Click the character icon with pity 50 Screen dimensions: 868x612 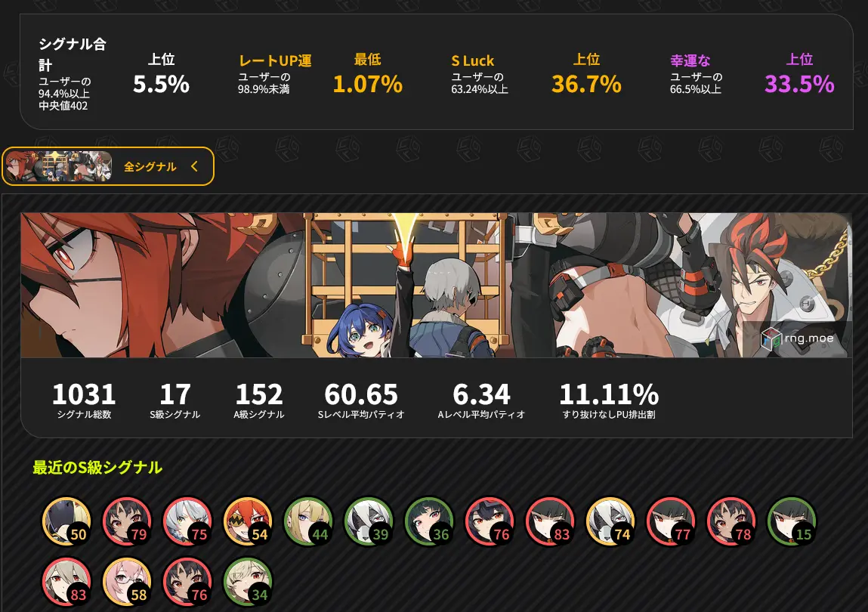click(x=66, y=521)
